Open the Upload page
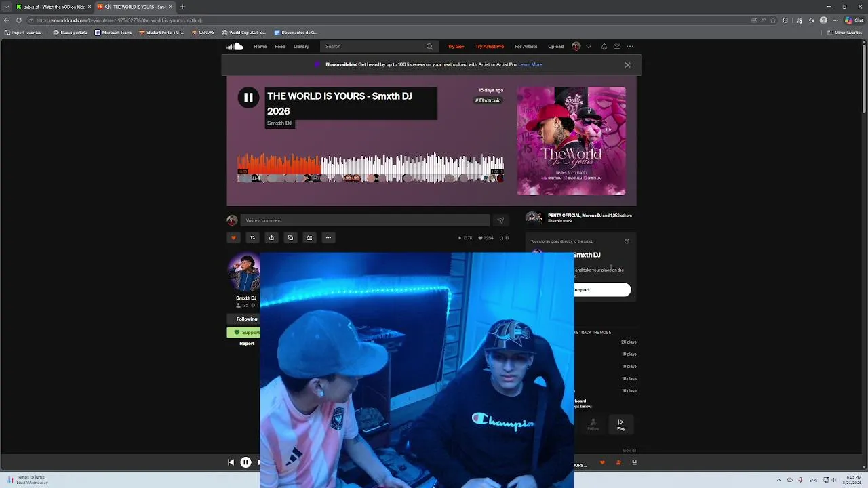 click(x=555, y=47)
